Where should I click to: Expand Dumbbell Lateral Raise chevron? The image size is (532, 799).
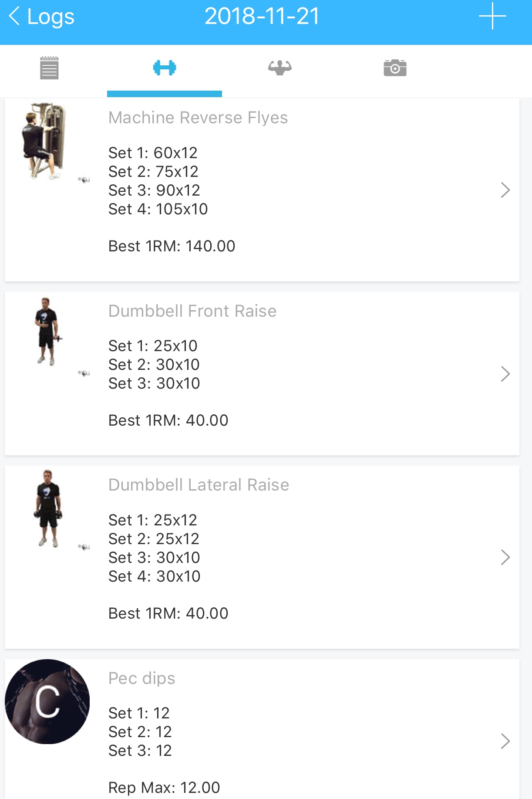pyautogui.click(x=505, y=557)
